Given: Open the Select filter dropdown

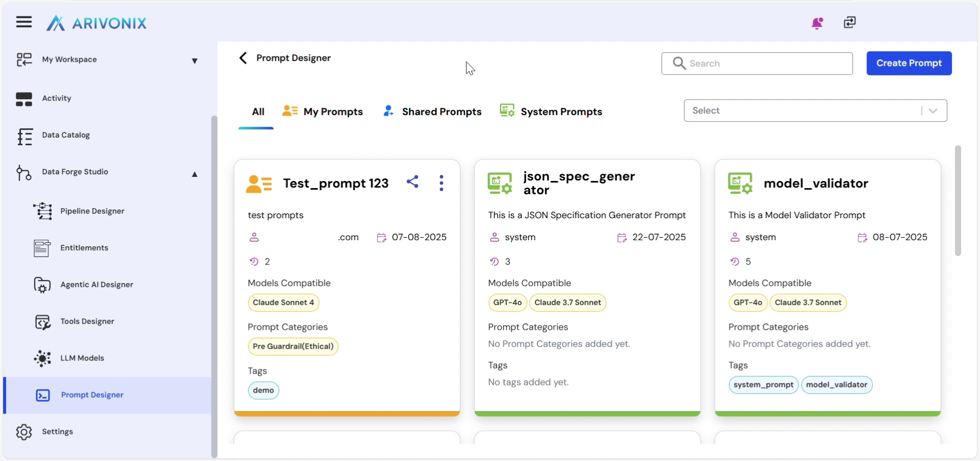Looking at the screenshot, I should pyautogui.click(x=814, y=111).
